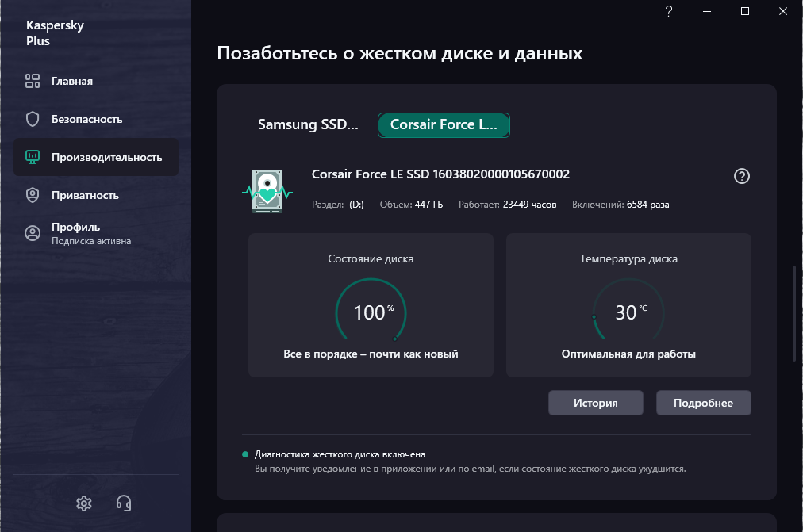Click the shield icon beside Безопасность
The width and height of the screenshot is (803, 532).
pyautogui.click(x=33, y=119)
